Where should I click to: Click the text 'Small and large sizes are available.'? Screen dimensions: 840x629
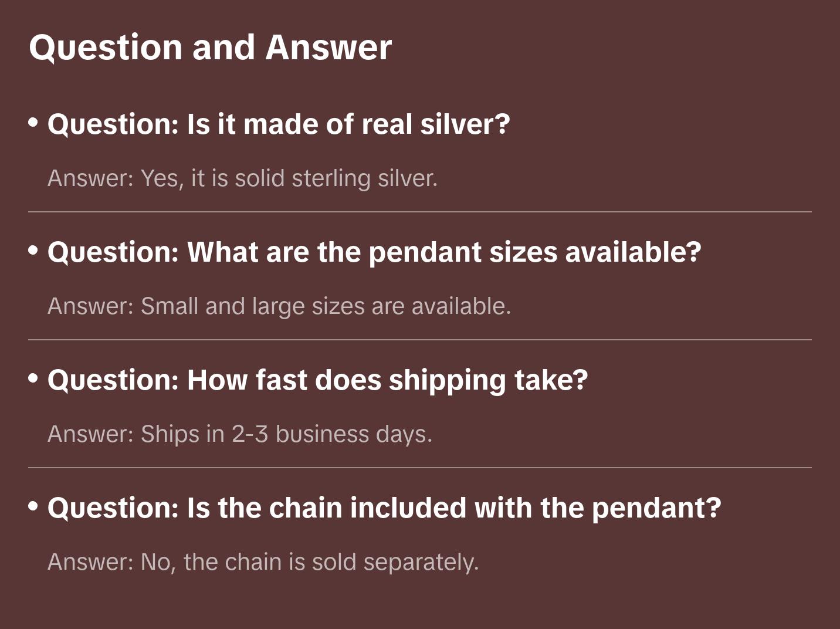click(x=326, y=306)
